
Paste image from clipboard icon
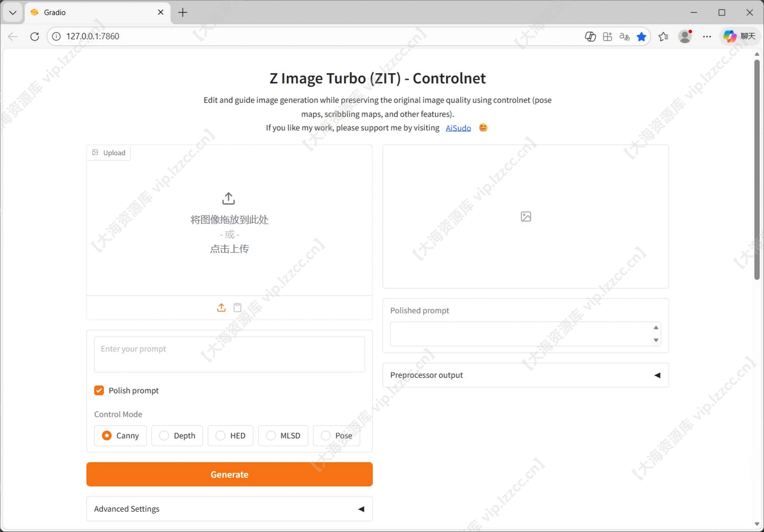coord(237,307)
